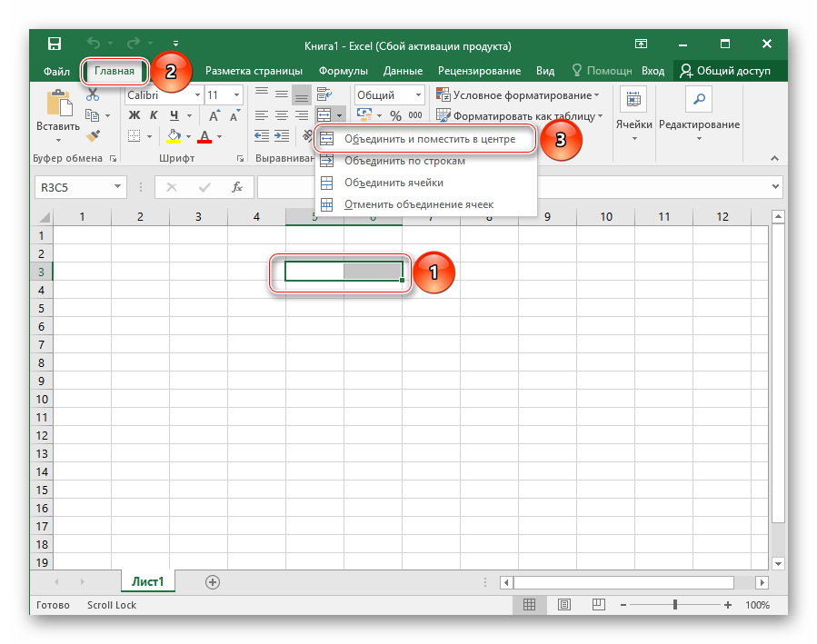Click the accounting currency format icon

(364, 115)
